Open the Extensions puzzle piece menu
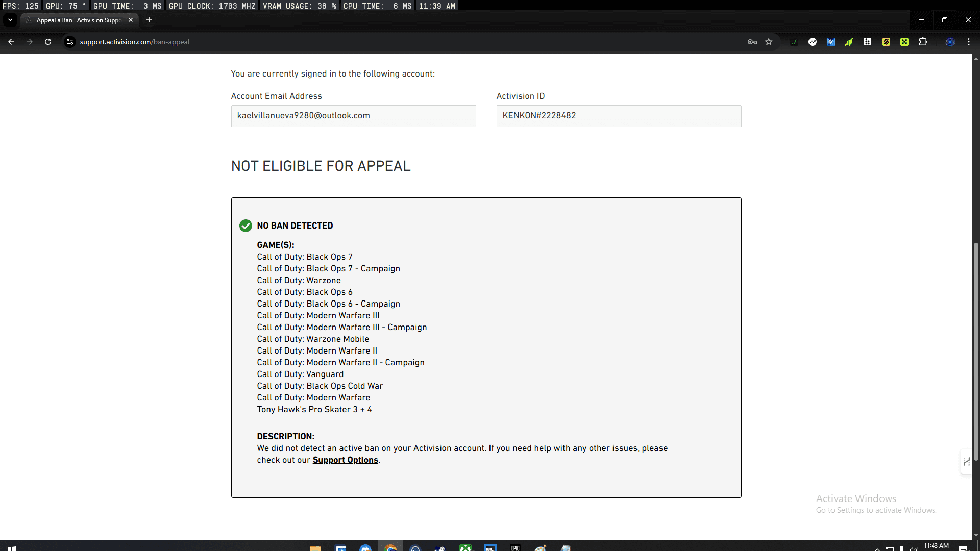Viewport: 980px width, 551px height. click(x=923, y=42)
